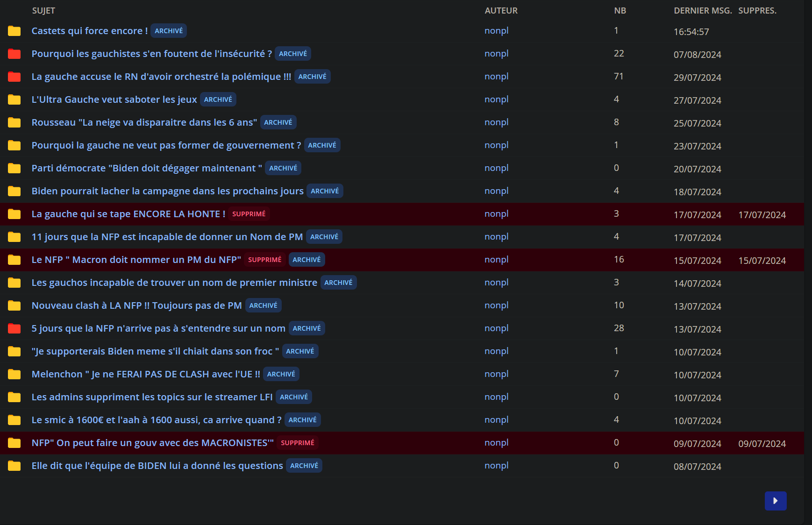Click folder icon for 'NFP On peut faire un gouv'
Viewport: 812px width, 525px height.
tap(14, 443)
